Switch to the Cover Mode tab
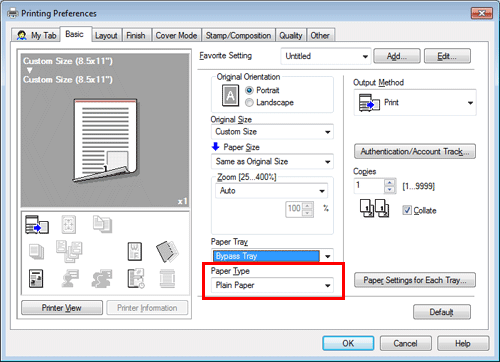Image resolution: width=500 pixels, height=362 pixels. click(x=177, y=35)
